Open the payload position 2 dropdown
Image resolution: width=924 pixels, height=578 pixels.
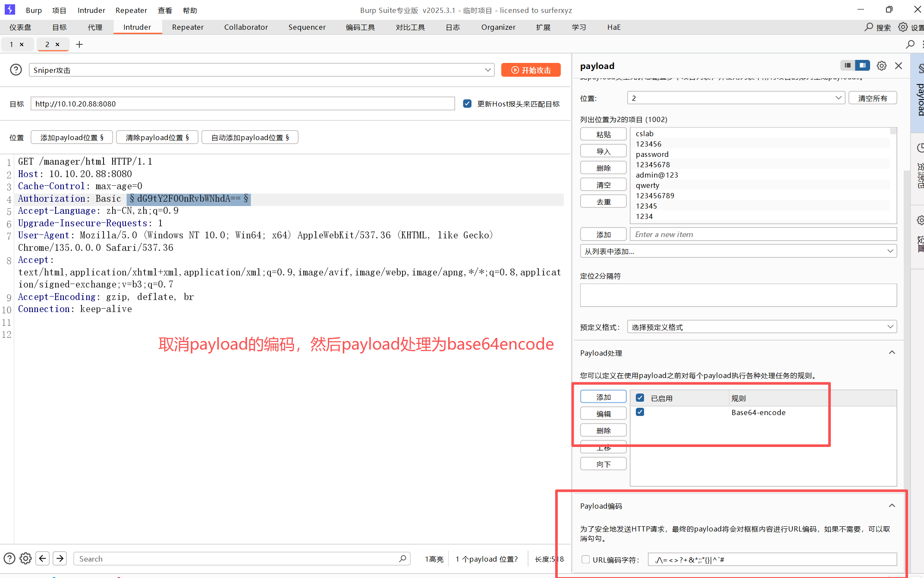tap(838, 98)
